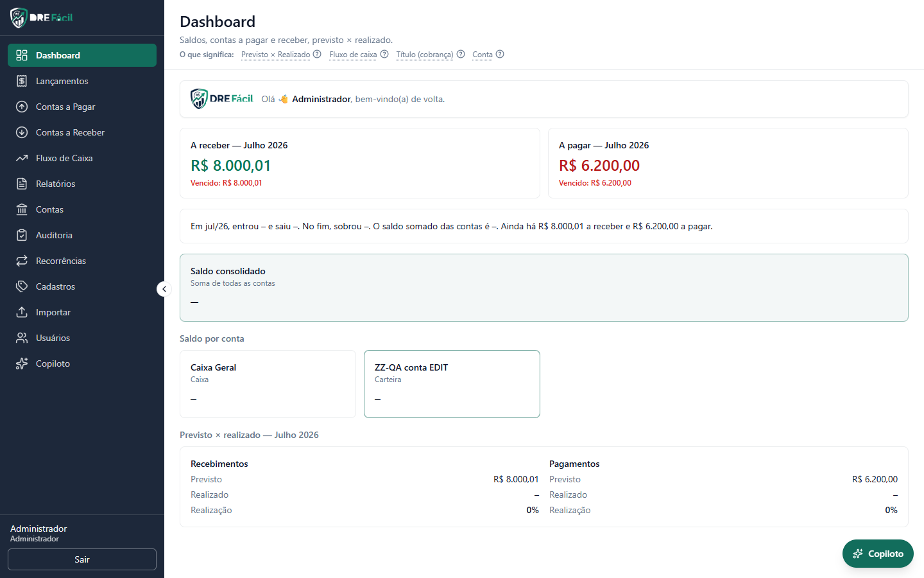Click the Sair logout button
The height and width of the screenshot is (578, 924).
tap(82, 559)
